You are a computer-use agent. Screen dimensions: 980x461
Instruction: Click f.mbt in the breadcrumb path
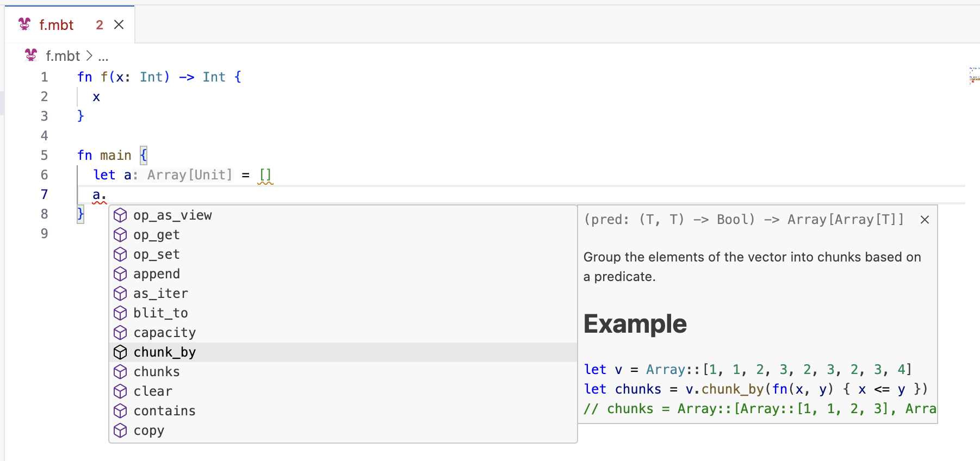click(63, 56)
